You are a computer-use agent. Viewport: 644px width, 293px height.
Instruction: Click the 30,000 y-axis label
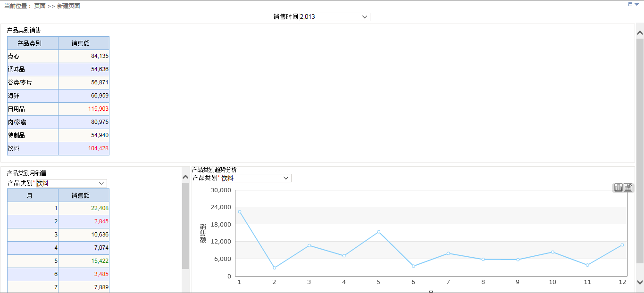coord(221,190)
